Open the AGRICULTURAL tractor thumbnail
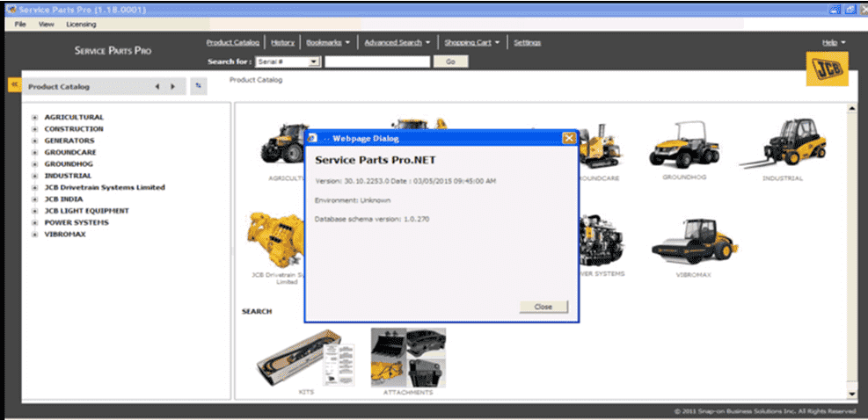Viewport: 868px width, 420px height. 283,144
